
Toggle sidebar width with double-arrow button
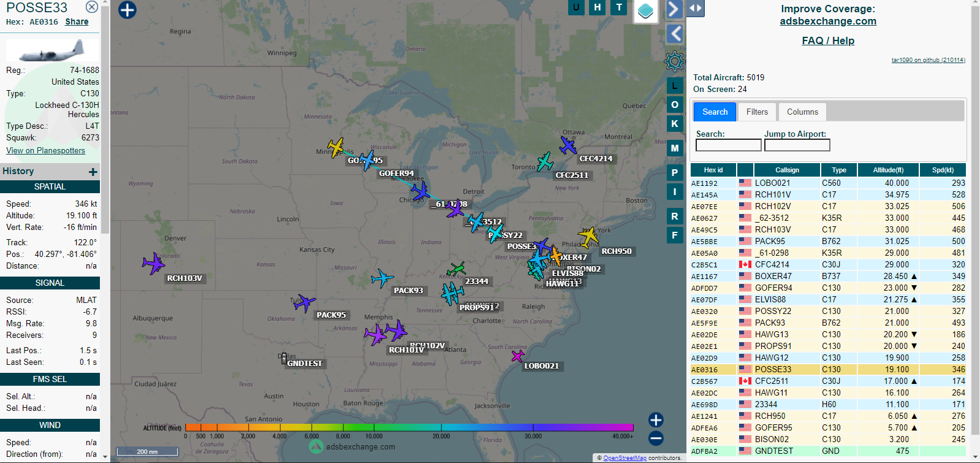coord(696,9)
